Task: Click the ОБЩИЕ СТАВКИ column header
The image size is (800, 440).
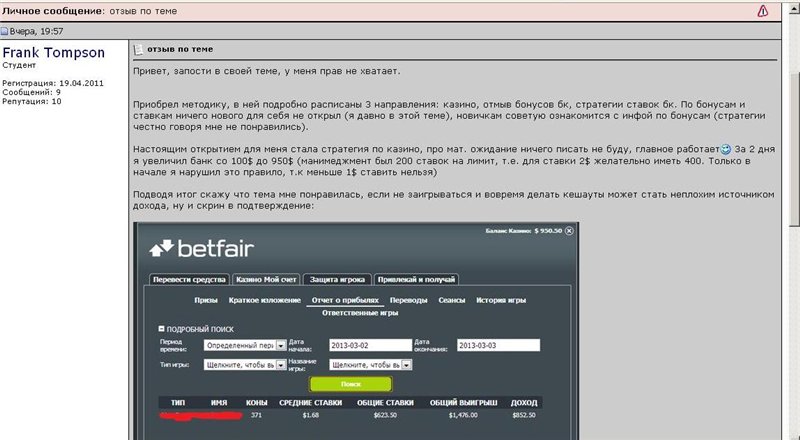Action: 385,403
